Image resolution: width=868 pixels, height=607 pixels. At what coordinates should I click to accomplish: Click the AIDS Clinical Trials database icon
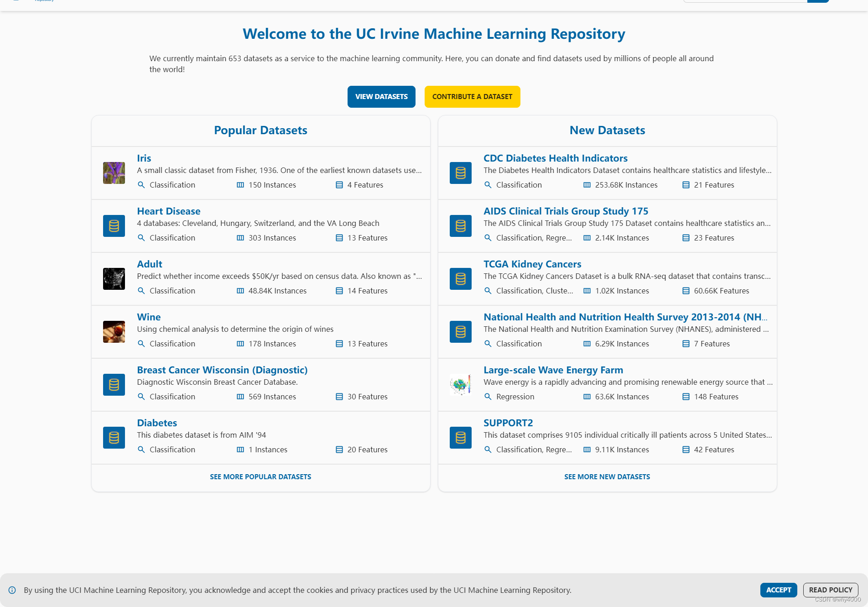tap(461, 226)
